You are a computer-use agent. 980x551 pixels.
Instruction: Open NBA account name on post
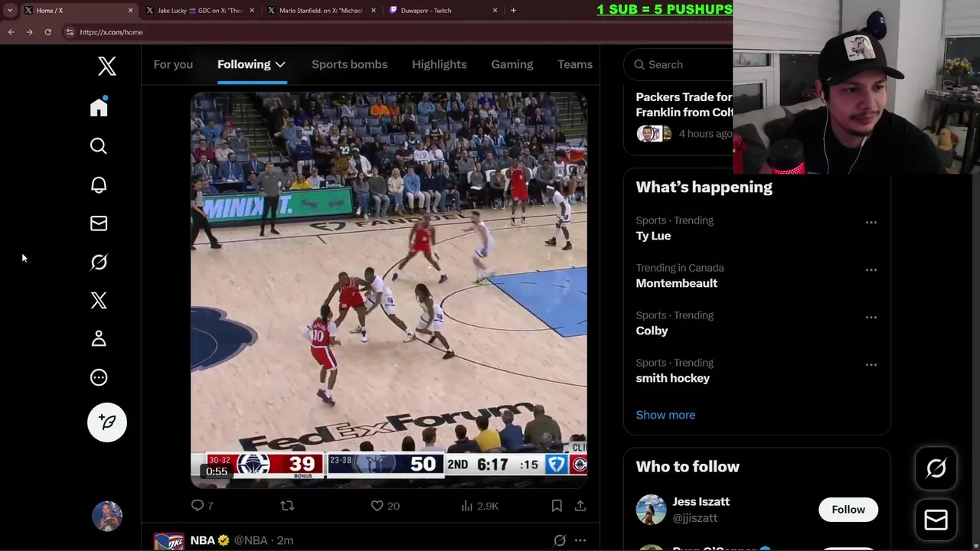tap(202, 540)
